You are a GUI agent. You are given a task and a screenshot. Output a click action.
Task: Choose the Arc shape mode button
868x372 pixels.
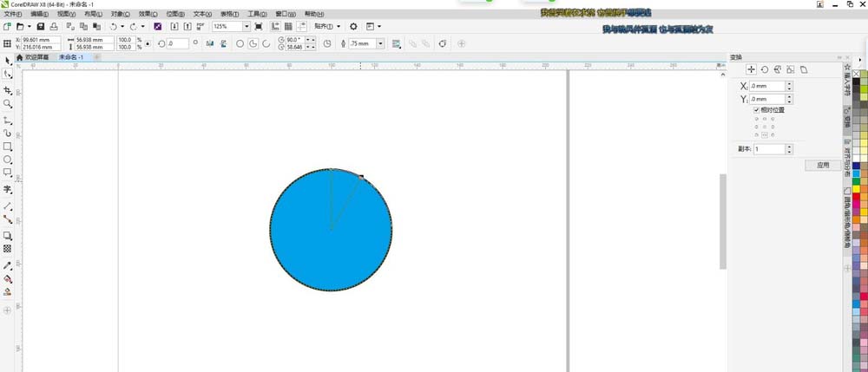[266, 43]
